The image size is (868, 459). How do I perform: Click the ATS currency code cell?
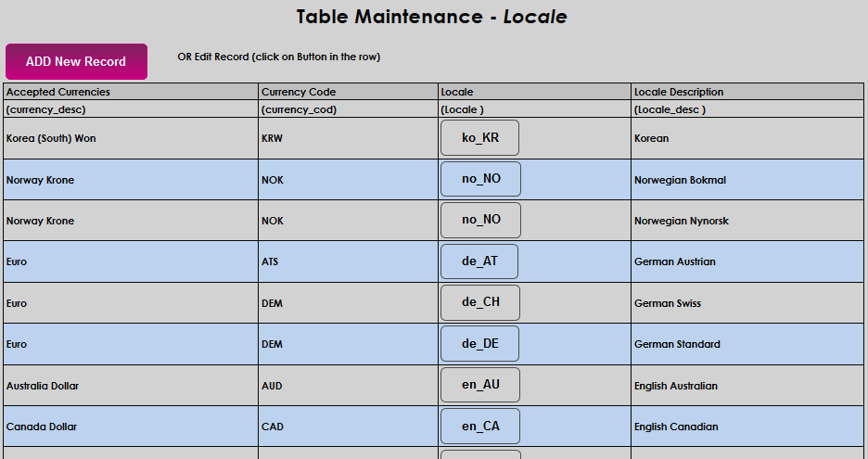[x=270, y=261]
